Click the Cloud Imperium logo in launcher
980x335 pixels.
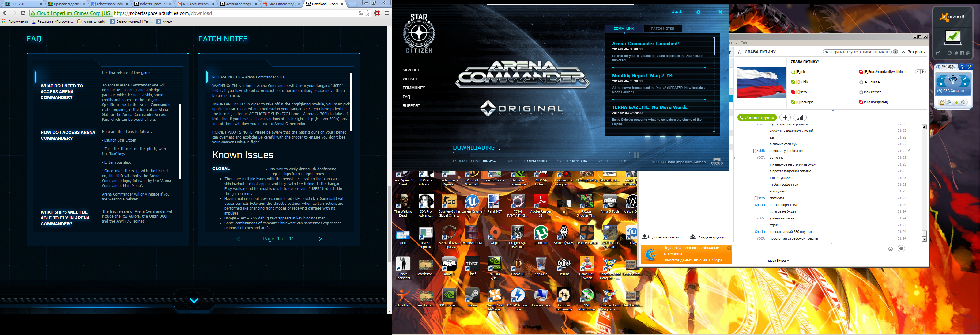(717, 162)
